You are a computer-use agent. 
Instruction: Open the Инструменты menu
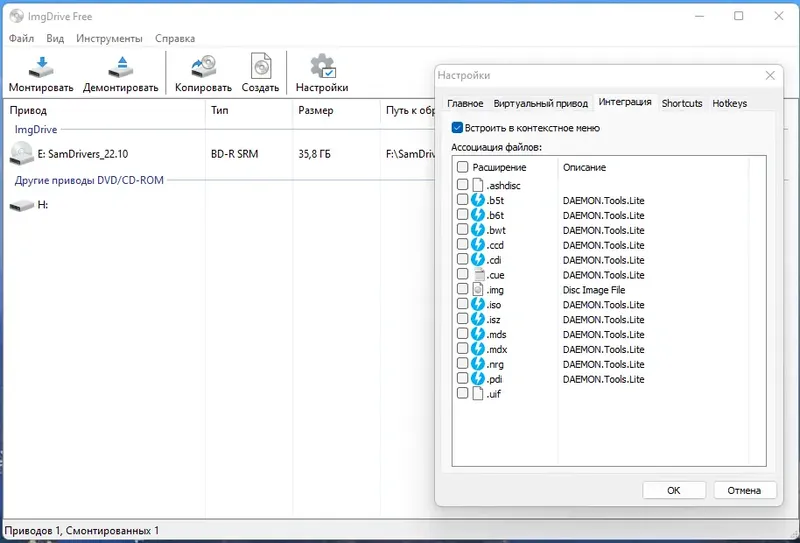tap(109, 38)
